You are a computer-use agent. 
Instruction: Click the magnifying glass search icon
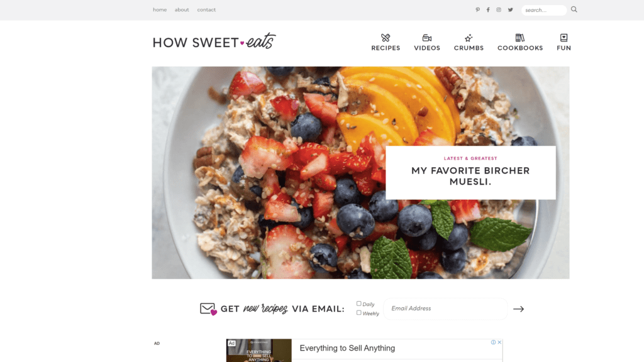point(574,9)
